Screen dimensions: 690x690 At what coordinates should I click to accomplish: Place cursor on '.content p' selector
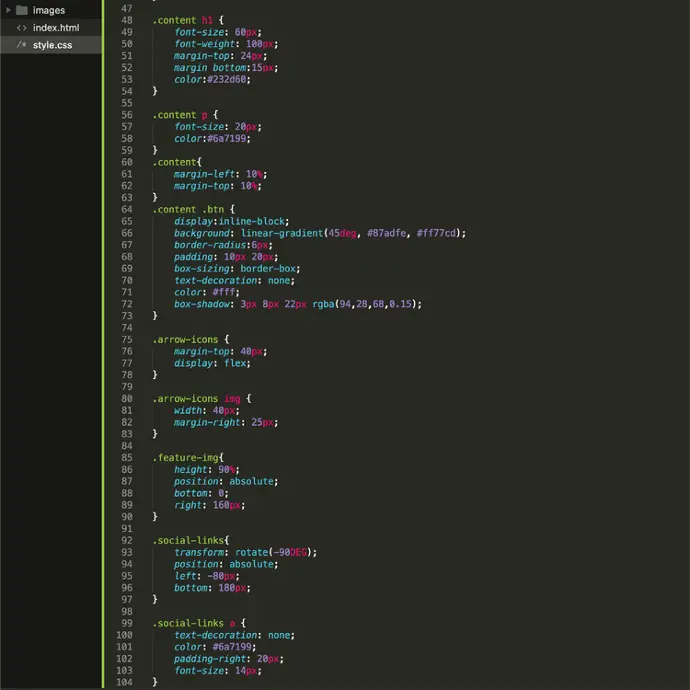pos(180,115)
